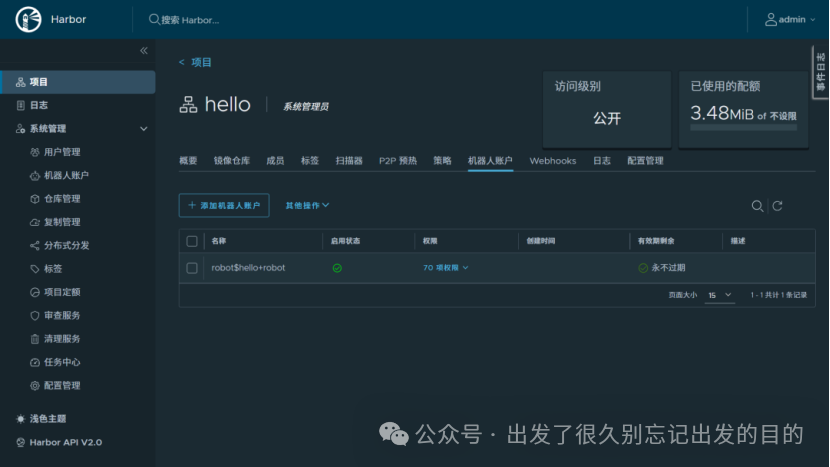The width and height of the screenshot is (830, 467).
Task: Click the trash icon beside 清理服务
Action: click(34, 339)
